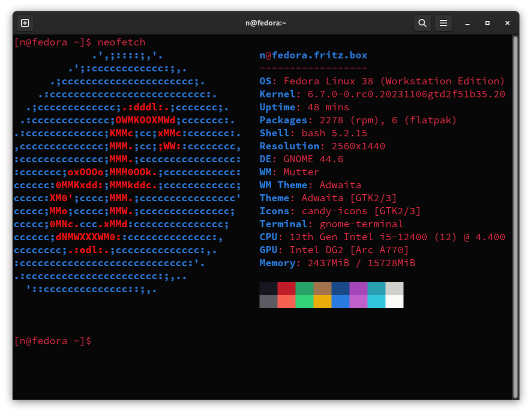The image size is (532, 414).
Task: Click the light purple color block
Action: [358, 302]
